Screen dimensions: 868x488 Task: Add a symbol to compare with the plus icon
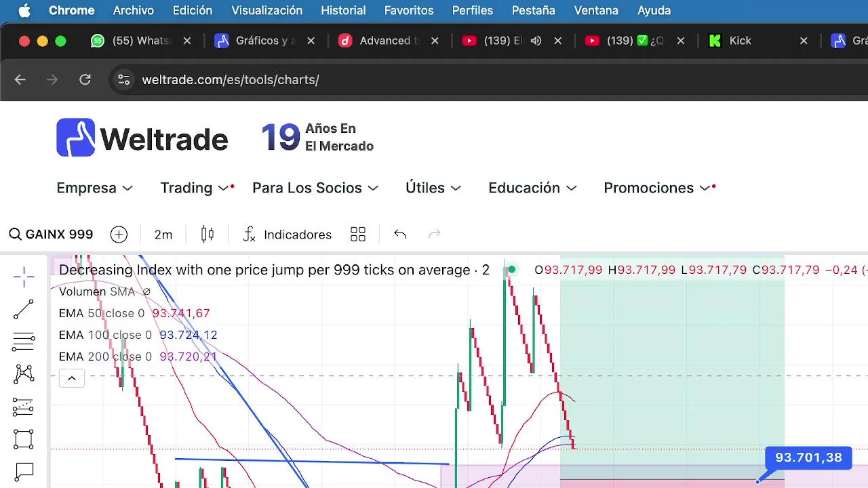pos(119,235)
